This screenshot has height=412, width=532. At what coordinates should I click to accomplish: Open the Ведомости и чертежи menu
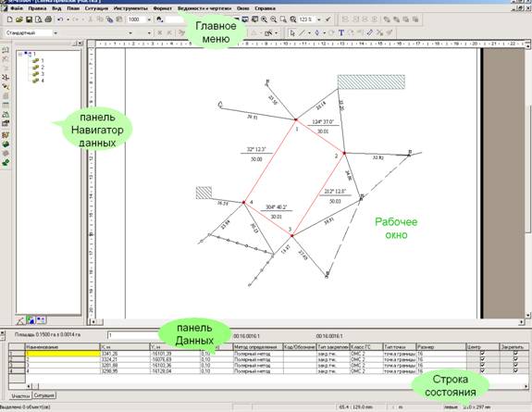[204, 8]
